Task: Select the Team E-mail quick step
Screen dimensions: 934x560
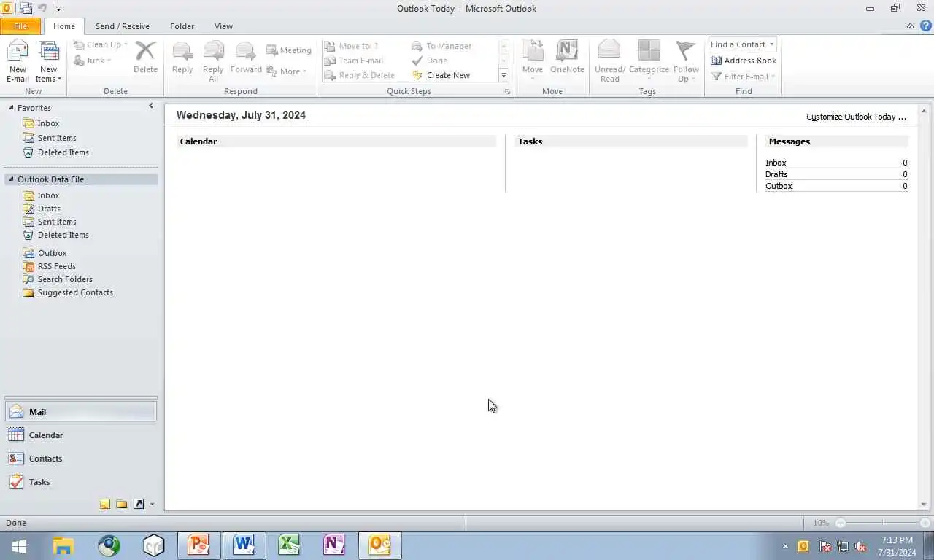Action: (354, 61)
